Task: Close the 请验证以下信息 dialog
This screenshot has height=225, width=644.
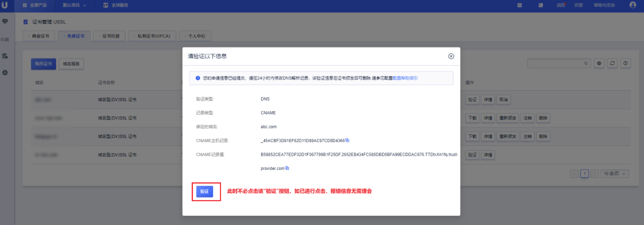Action: click(451, 56)
